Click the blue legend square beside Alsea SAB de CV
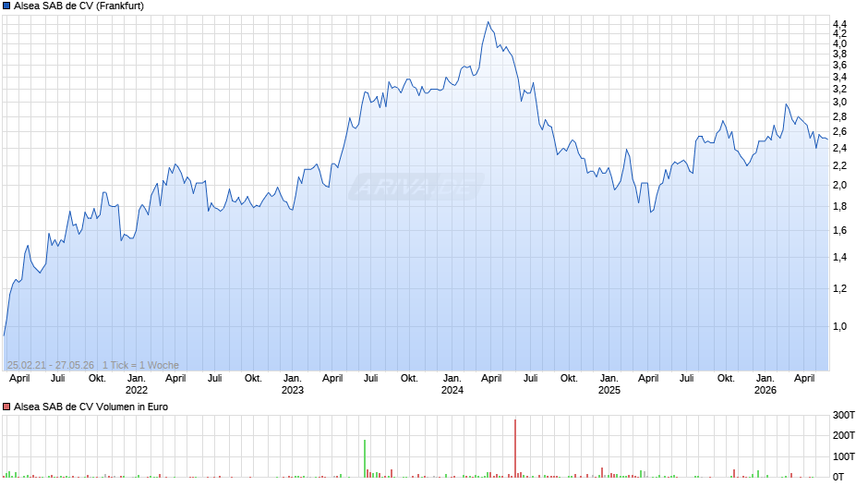868x486 pixels. (x=6, y=6)
